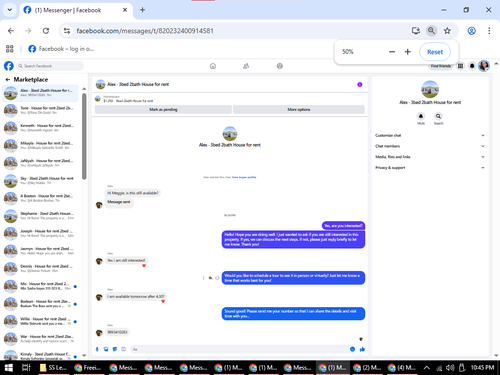500x375 pixels.
Task: Open the Groups icon in top navigation
Action: pos(280,66)
